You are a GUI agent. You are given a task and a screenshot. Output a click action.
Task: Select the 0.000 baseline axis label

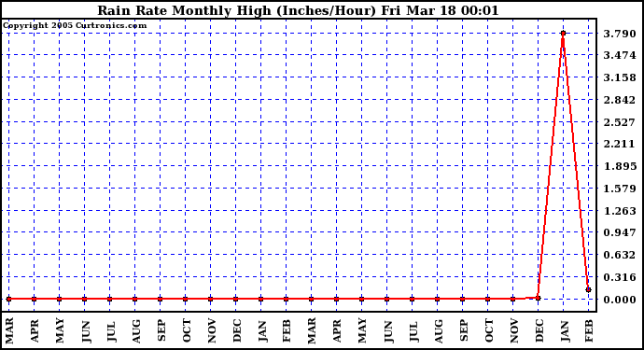(x=620, y=300)
